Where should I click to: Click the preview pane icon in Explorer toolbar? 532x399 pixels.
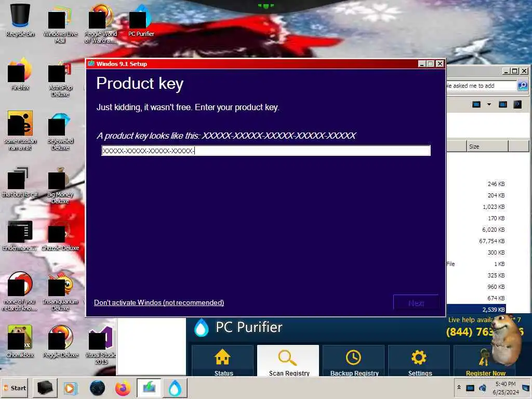click(502, 104)
